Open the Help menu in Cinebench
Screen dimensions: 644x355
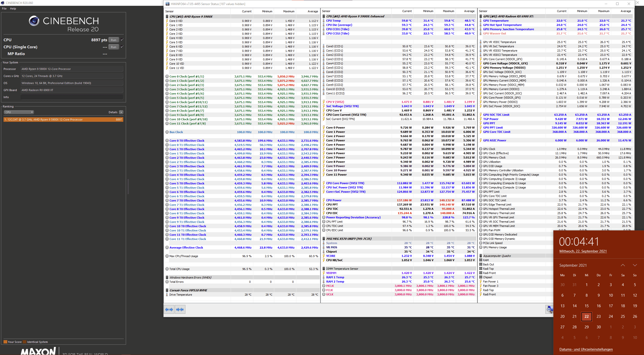[13, 9]
